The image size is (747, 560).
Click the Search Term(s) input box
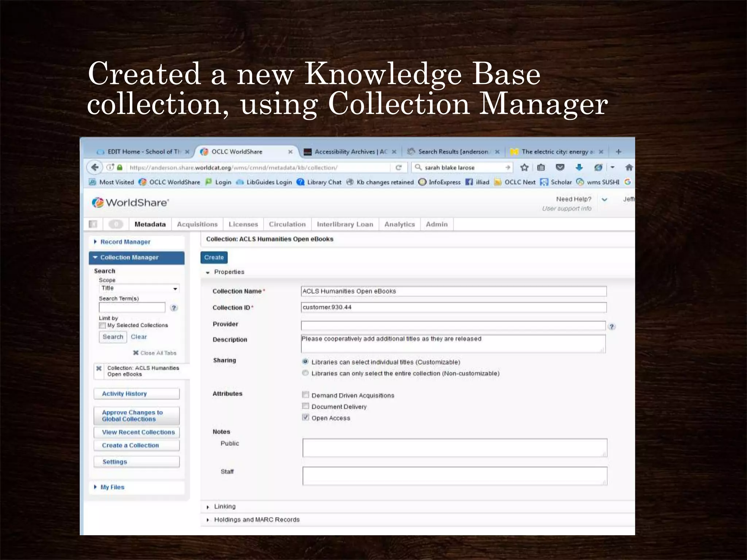132,308
